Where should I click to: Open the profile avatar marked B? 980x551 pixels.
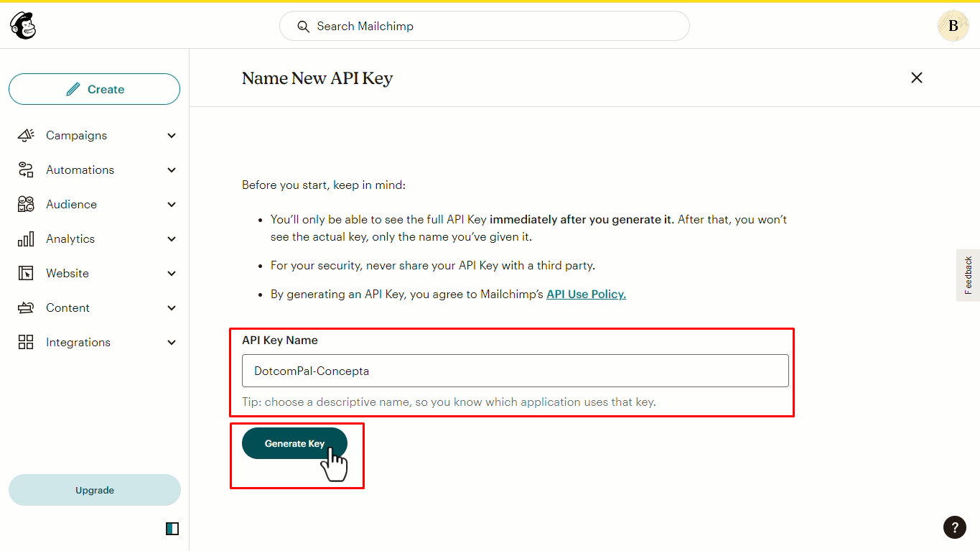coord(953,26)
